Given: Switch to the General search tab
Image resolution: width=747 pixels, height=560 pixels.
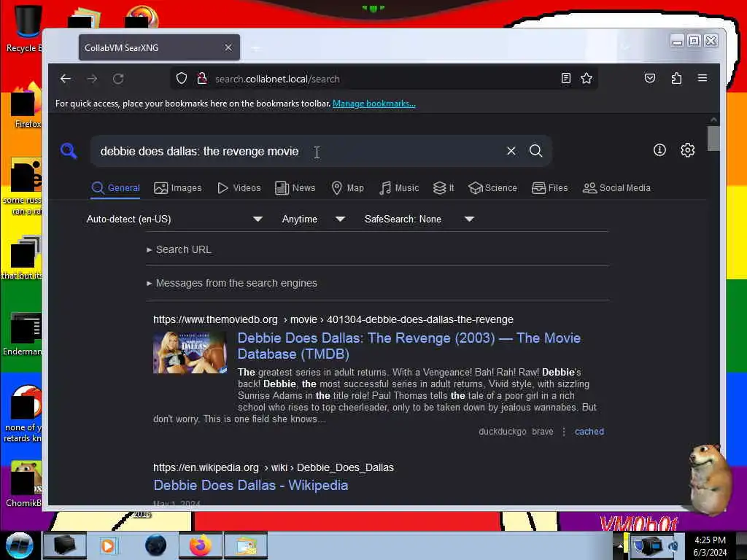Looking at the screenshot, I should coord(116,188).
